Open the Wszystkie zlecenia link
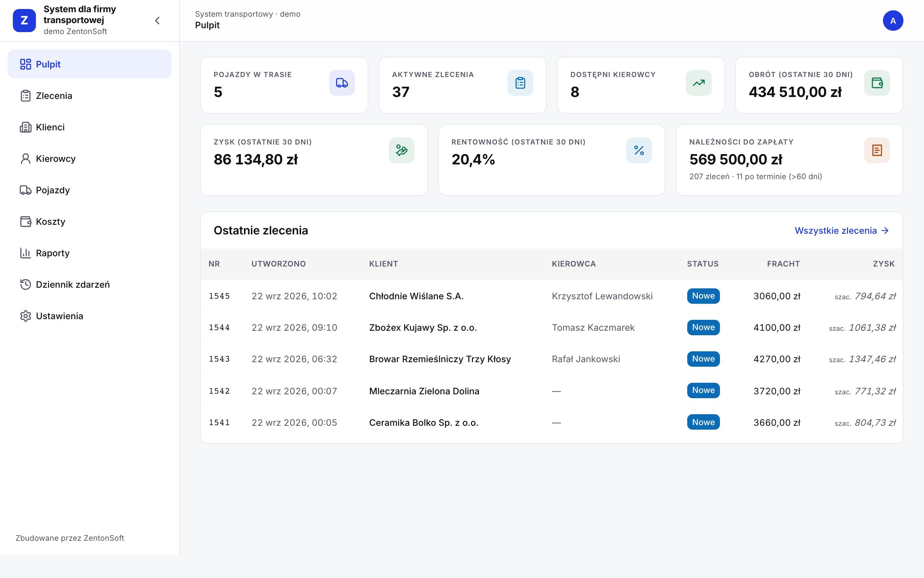This screenshot has width=924, height=578. point(842,231)
